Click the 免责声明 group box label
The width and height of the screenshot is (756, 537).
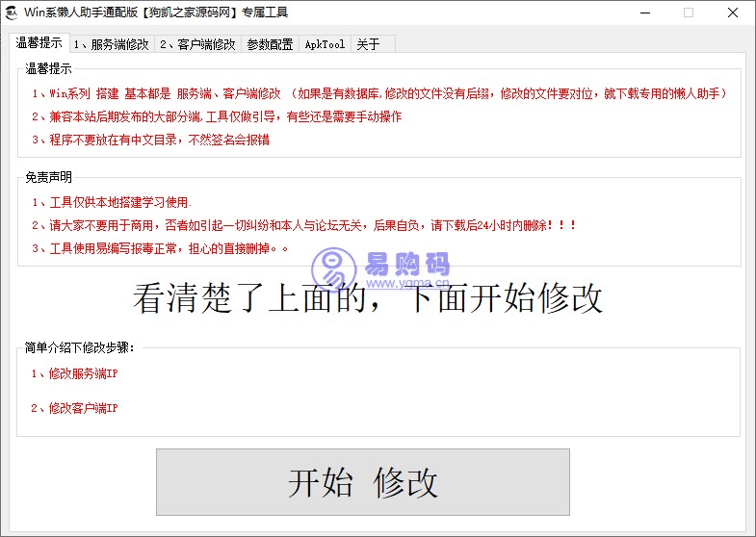pyautogui.click(x=48, y=177)
